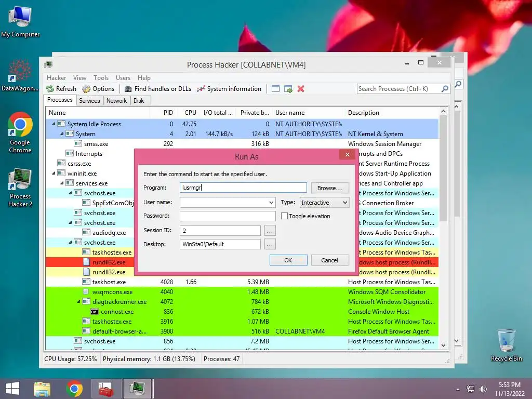
Task: Select the wsqmcons.exe process row
Action: (242, 292)
